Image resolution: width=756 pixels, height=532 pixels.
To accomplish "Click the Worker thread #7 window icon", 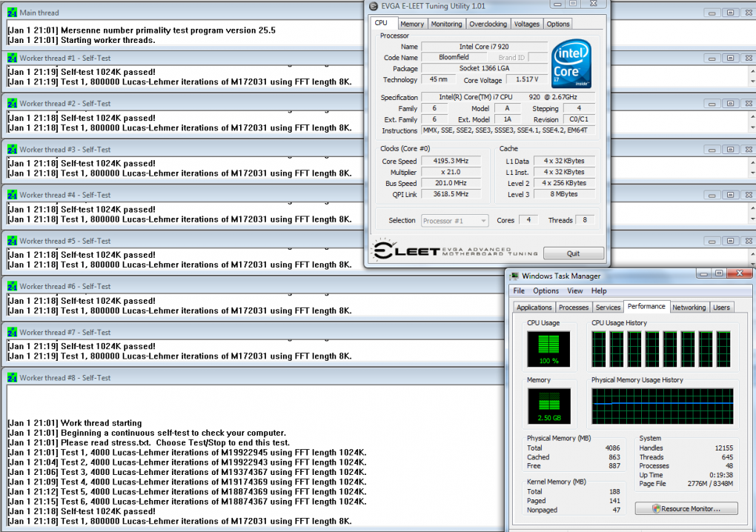I will coord(12,332).
